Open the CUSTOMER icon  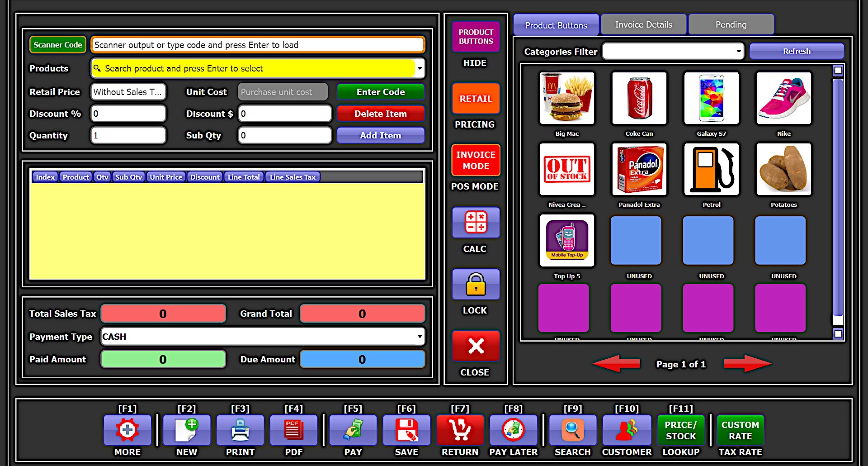627,430
